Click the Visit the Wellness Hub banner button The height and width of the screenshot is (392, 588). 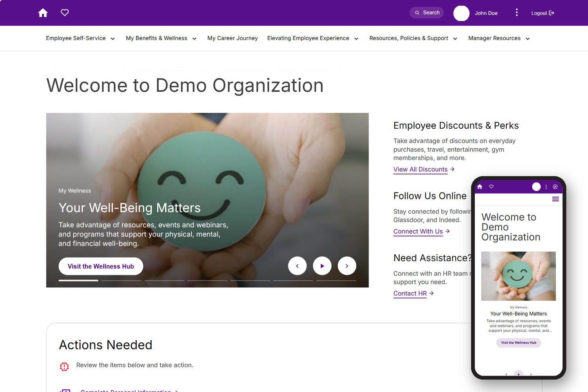[x=101, y=266]
